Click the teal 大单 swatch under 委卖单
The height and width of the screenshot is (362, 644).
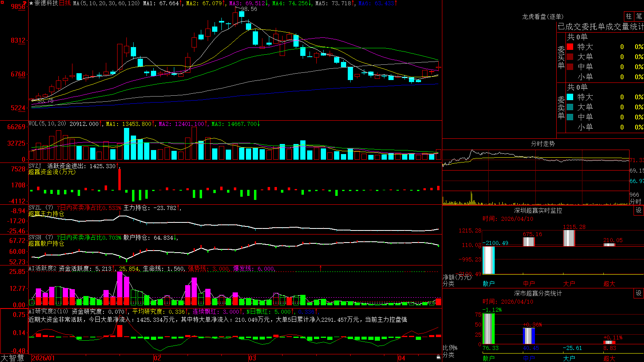click(570, 107)
